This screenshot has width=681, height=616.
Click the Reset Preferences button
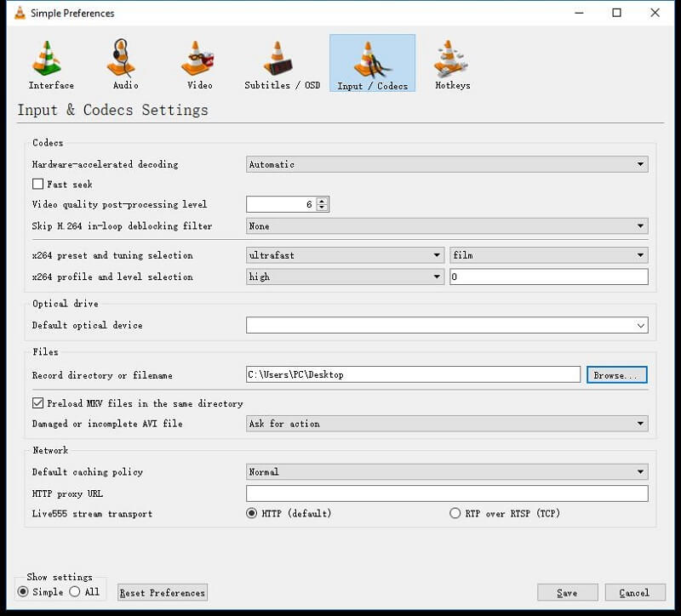[x=162, y=592]
